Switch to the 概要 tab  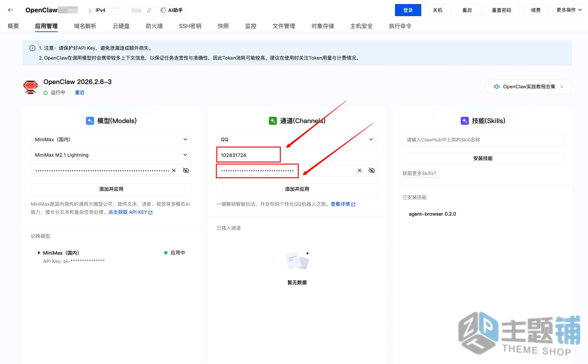pos(13,26)
